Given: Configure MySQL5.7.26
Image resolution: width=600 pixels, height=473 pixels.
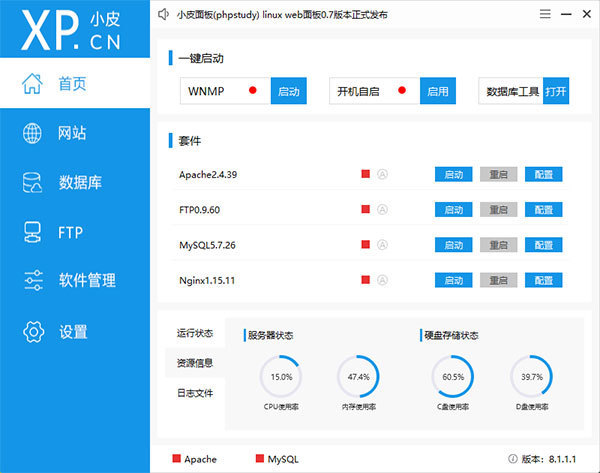Looking at the screenshot, I should click(x=543, y=245).
